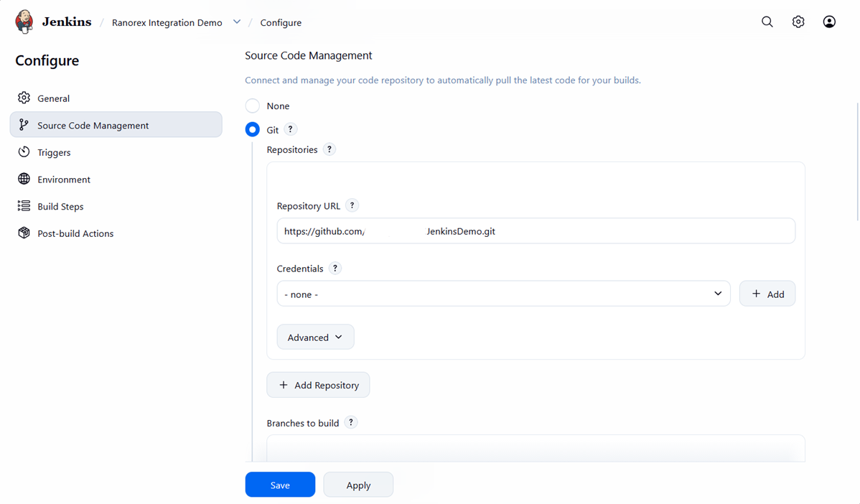This screenshot has height=504, width=860.
Task: Go to the Post-build Actions section
Action: pos(116,233)
